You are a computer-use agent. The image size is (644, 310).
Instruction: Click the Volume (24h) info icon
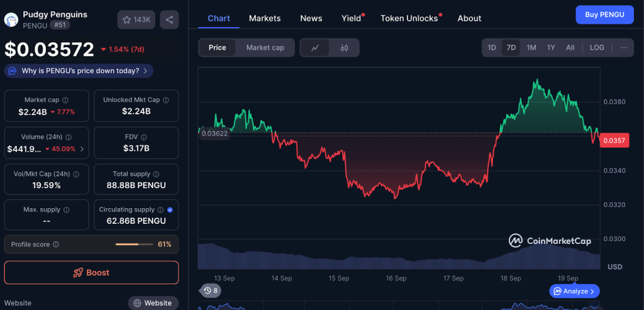[x=69, y=137]
